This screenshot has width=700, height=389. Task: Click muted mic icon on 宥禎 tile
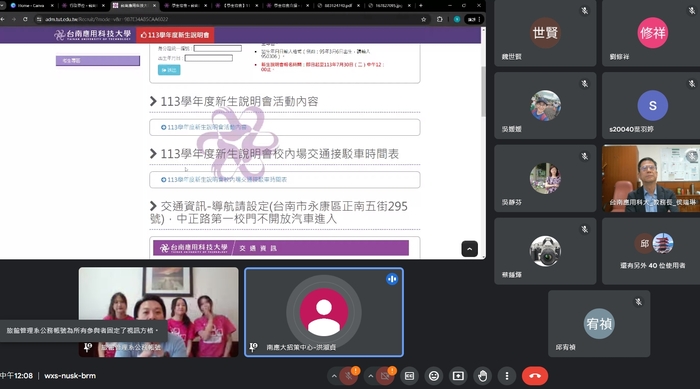point(638,302)
